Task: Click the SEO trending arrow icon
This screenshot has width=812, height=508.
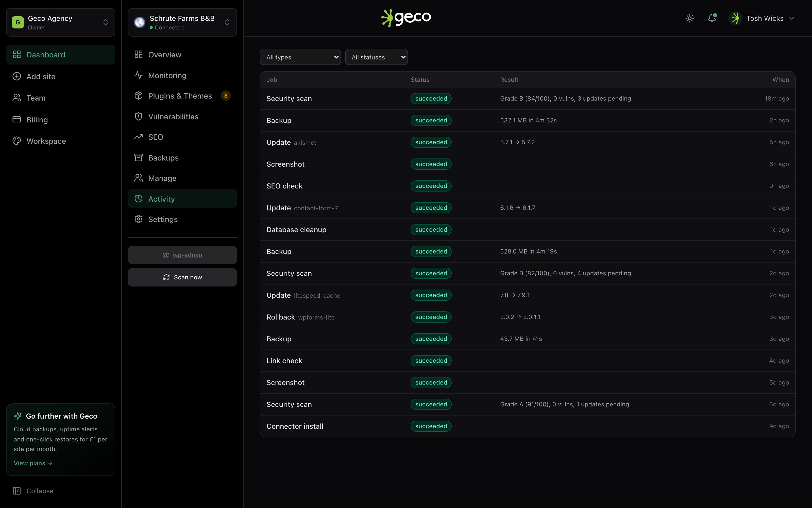Action: pyautogui.click(x=139, y=137)
